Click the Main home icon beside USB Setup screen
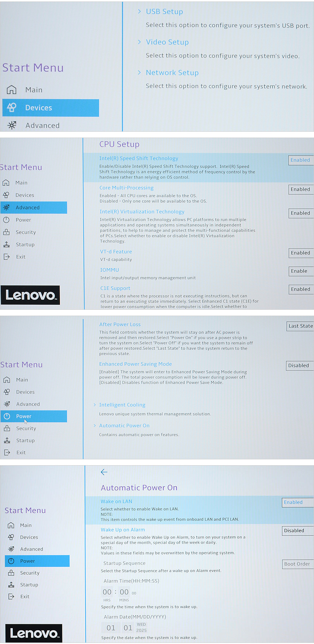 tap(12, 89)
